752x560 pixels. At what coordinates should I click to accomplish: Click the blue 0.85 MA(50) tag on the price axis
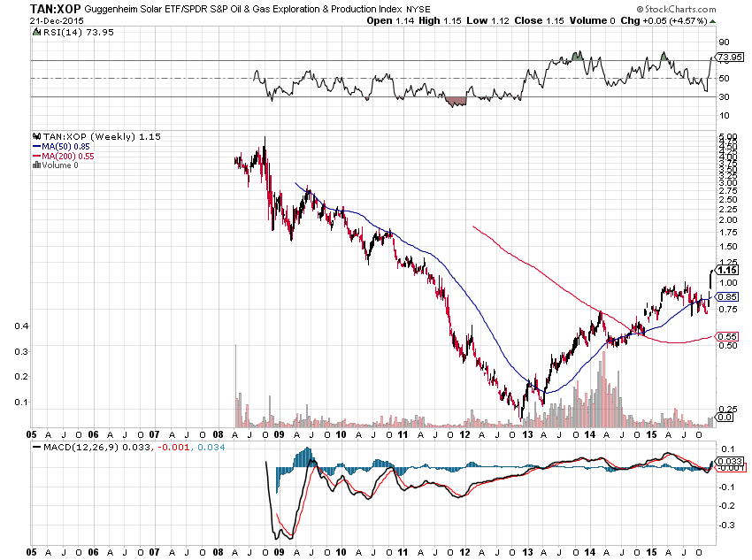[x=727, y=296]
